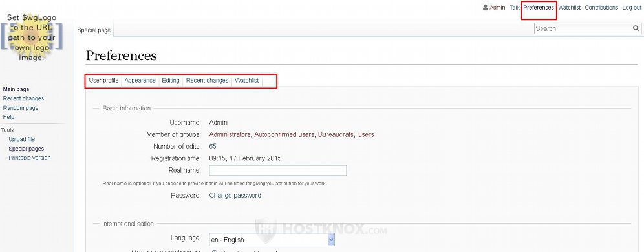The height and width of the screenshot is (252, 644).
Task: Click Log out
Action: (632, 7)
